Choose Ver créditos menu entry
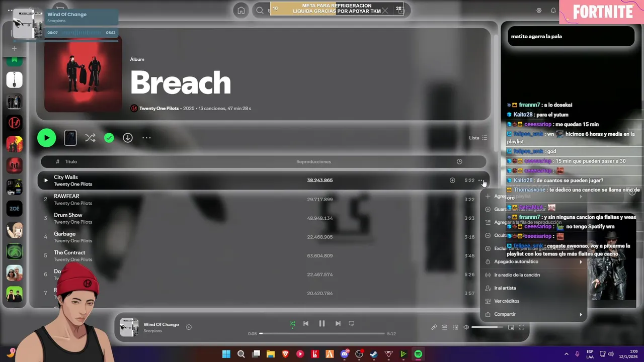Viewport: 644px width, 362px height. (x=533, y=301)
